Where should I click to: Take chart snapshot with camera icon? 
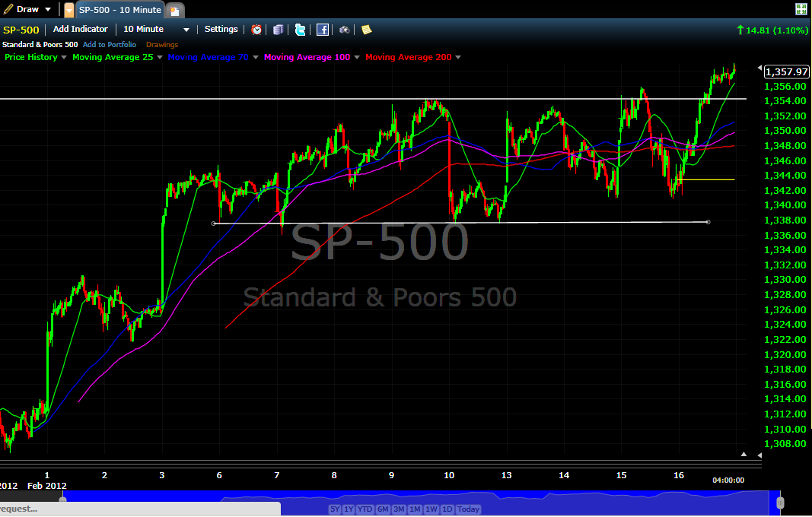(345, 30)
